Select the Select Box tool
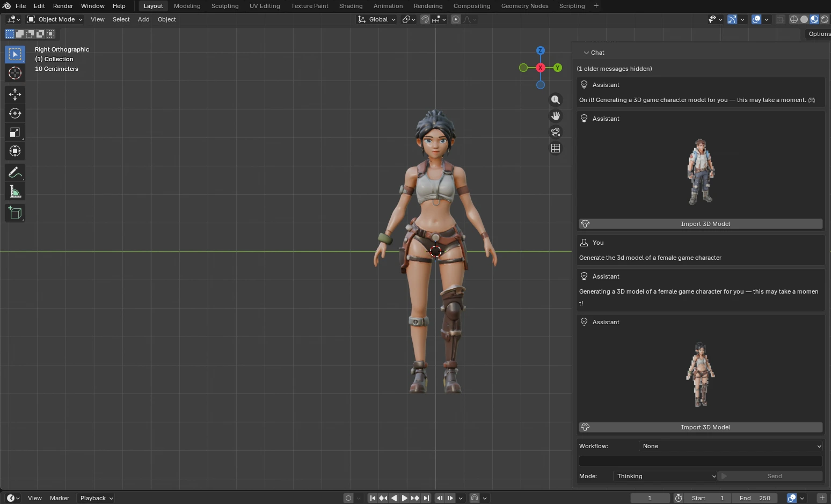This screenshot has width=831, height=504. (x=15, y=54)
